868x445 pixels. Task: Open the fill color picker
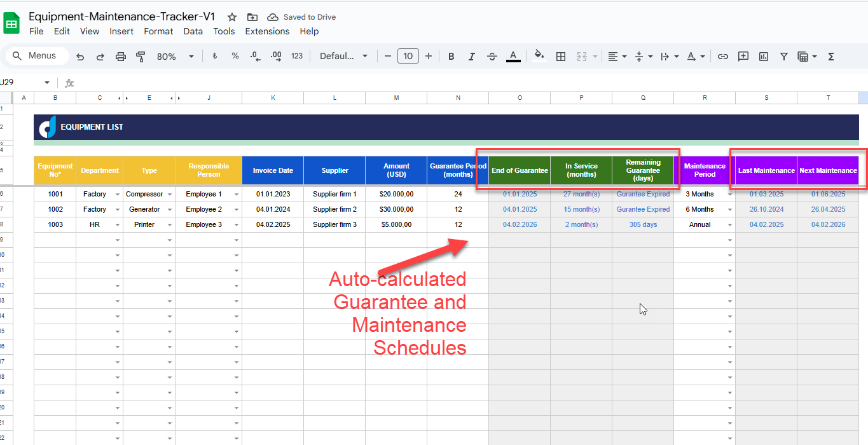click(x=539, y=56)
